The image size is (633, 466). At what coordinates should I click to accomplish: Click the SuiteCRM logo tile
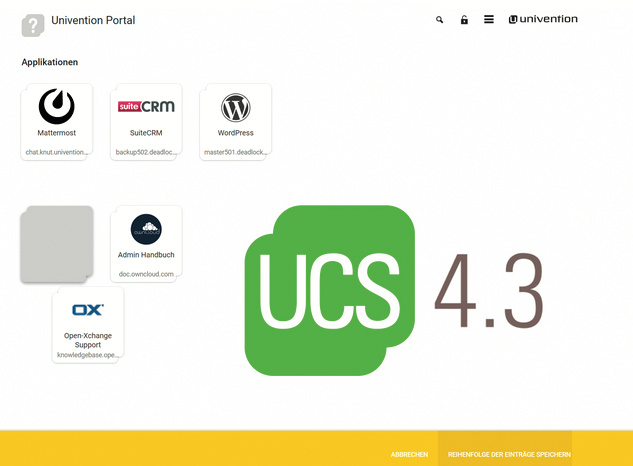146,106
